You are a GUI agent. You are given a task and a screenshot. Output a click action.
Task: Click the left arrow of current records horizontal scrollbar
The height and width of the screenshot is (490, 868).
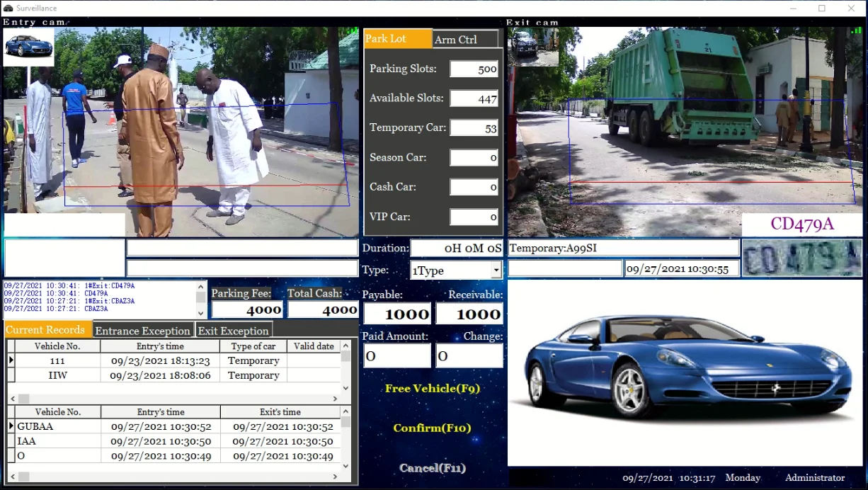12,399
